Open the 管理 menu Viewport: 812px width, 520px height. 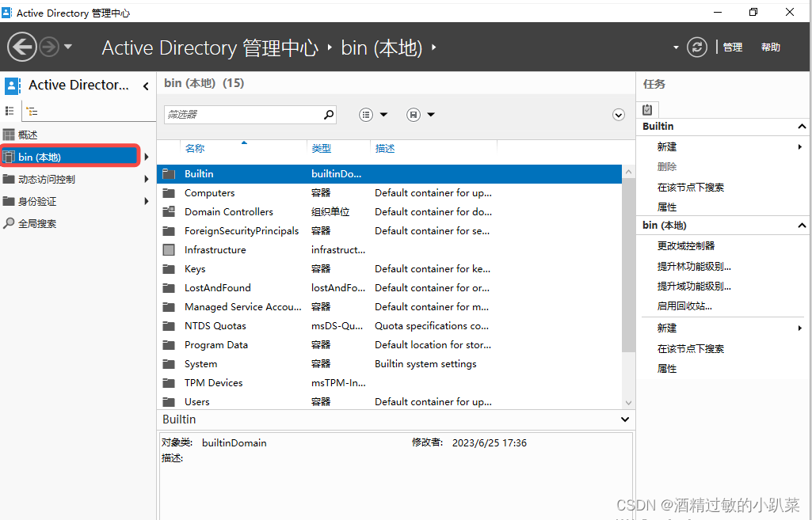point(733,47)
